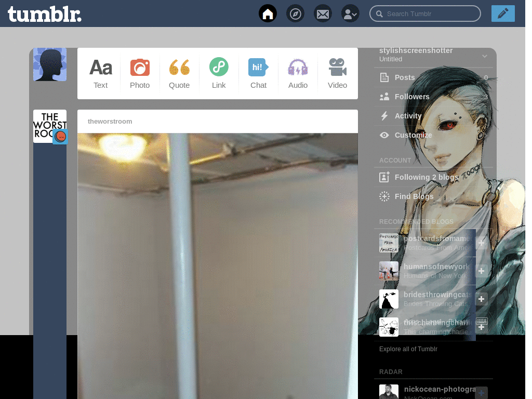Open the Account person menu icon
Screen dimensions: 532x399
(350, 14)
